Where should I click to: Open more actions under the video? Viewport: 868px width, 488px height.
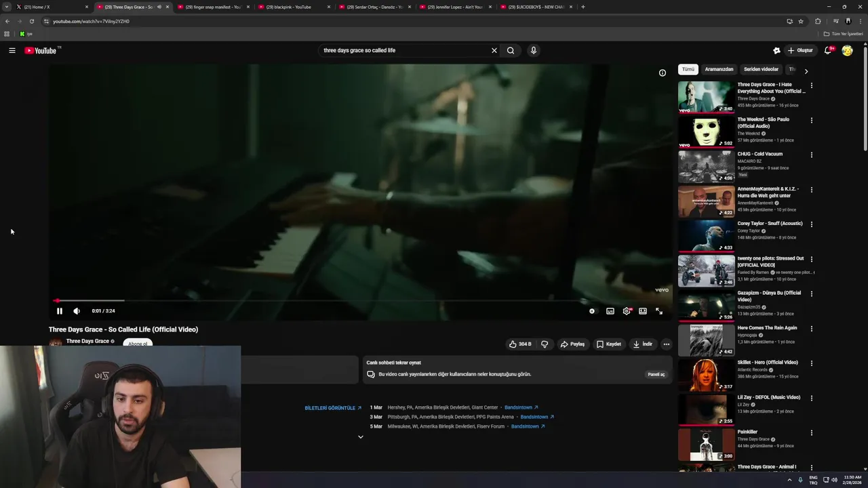[667, 344]
